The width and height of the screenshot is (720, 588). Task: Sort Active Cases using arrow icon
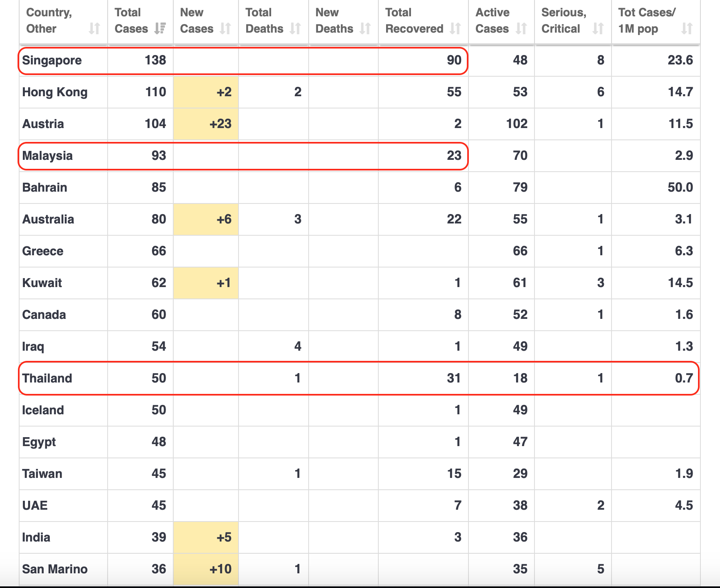coord(521,29)
